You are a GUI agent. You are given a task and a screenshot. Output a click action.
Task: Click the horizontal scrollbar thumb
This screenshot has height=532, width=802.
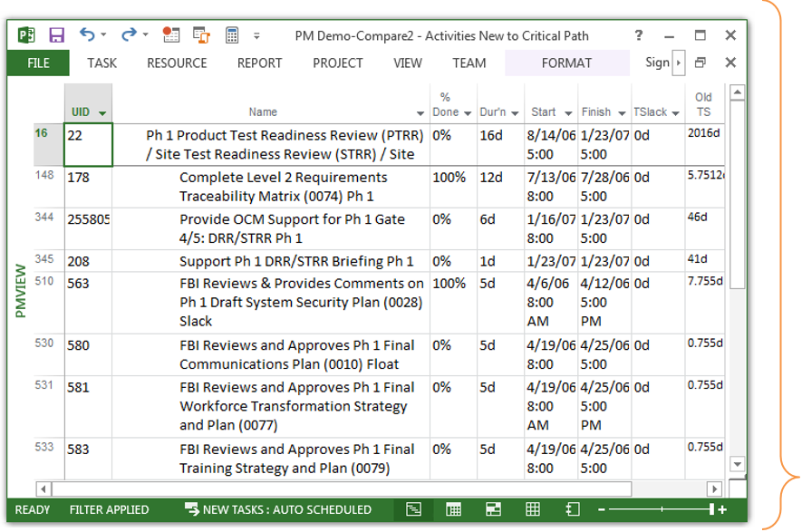coord(342,489)
